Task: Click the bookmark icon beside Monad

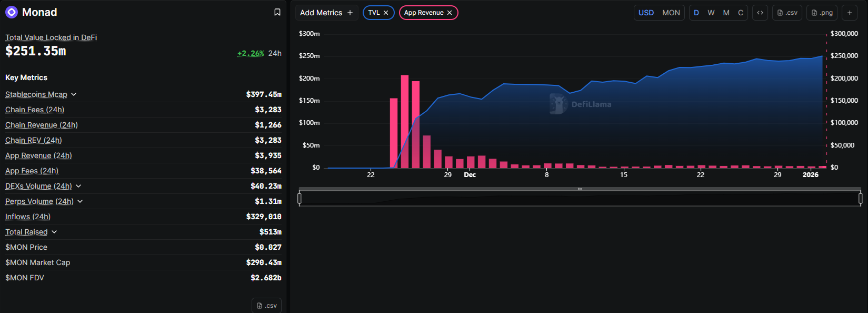Action: pos(277,12)
